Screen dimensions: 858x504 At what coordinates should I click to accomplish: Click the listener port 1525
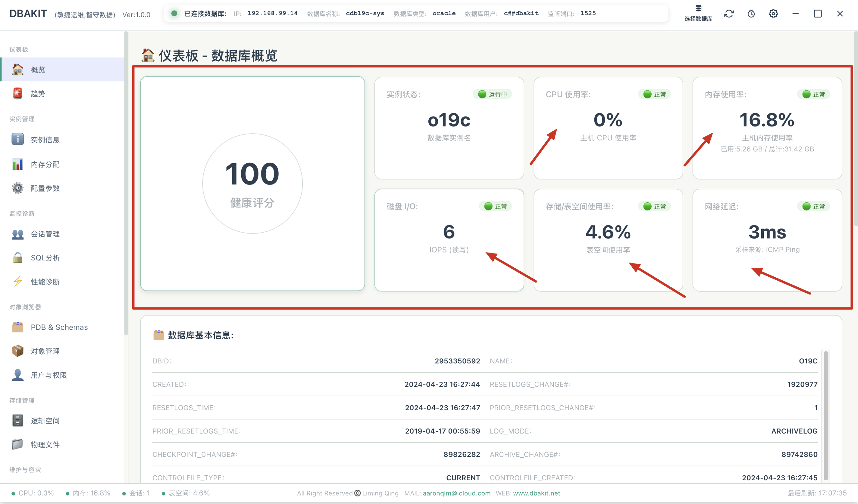(x=588, y=13)
